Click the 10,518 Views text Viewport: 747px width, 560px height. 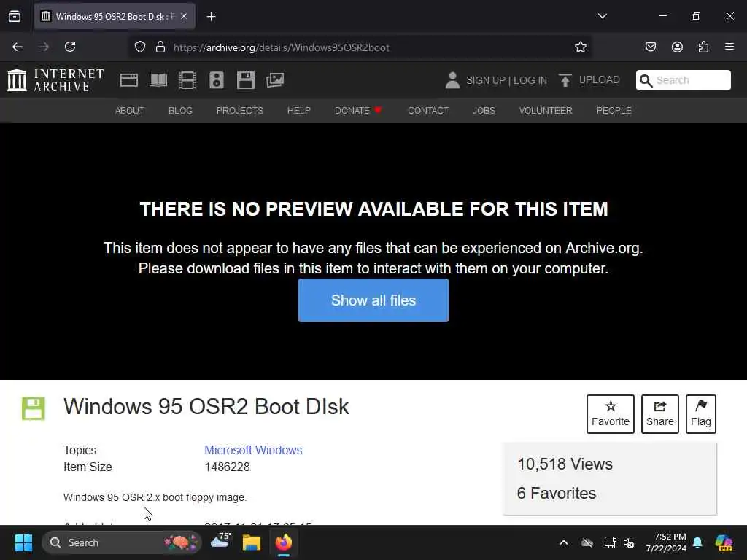[565, 464]
